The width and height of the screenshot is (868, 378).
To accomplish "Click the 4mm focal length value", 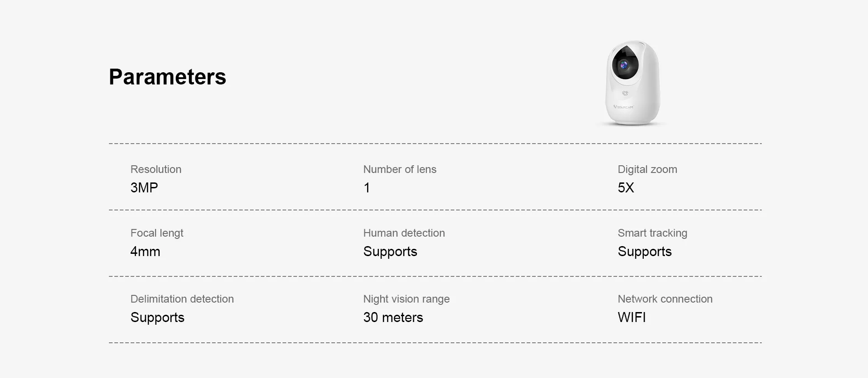I will point(145,252).
